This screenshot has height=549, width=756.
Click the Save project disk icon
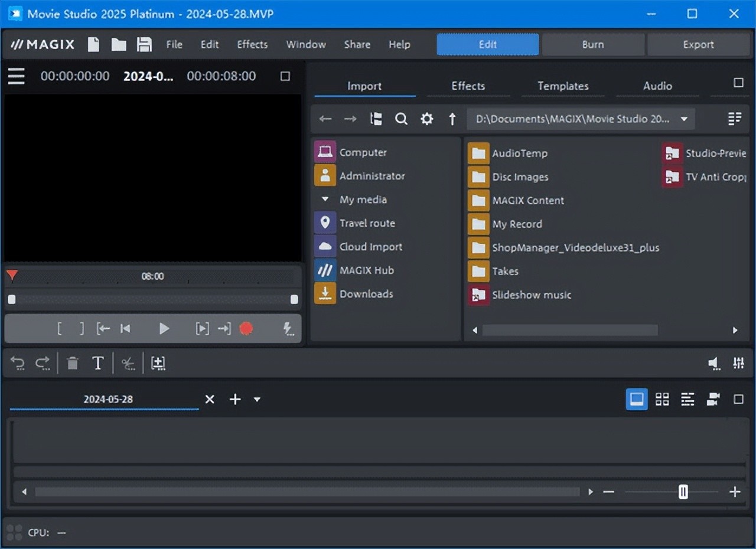click(x=144, y=45)
